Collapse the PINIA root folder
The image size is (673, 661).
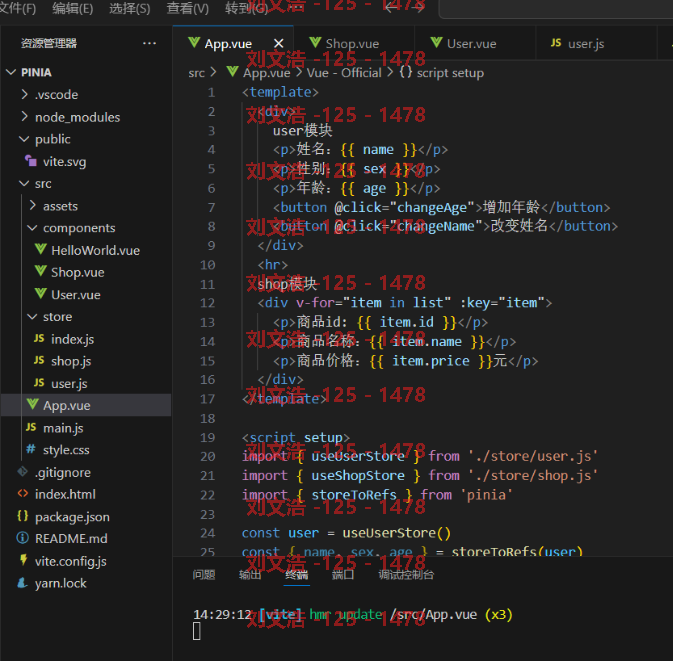(x=11, y=72)
